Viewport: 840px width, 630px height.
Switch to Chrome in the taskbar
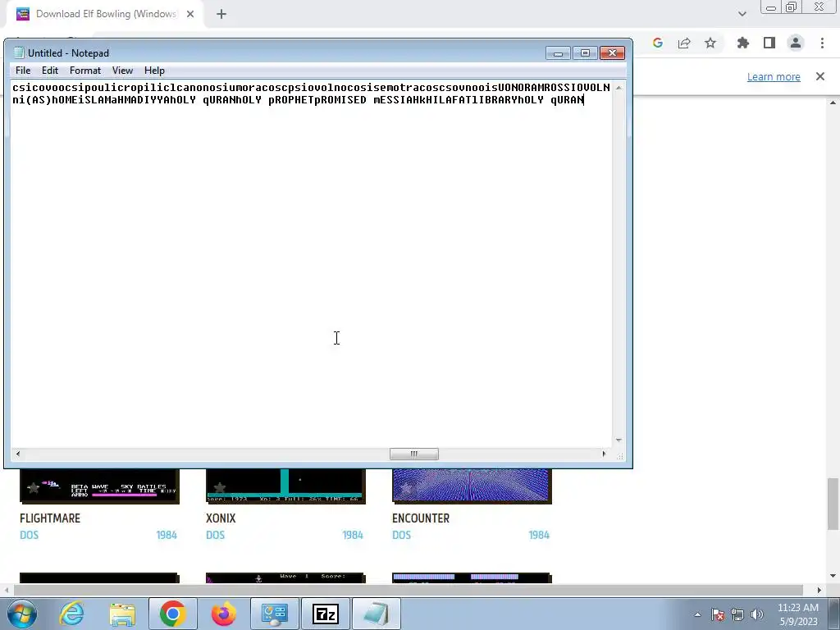click(x=172, y=614)
